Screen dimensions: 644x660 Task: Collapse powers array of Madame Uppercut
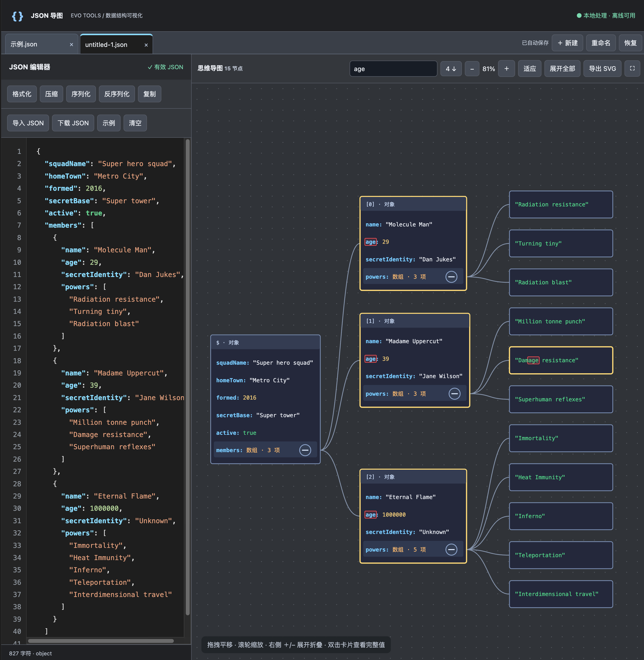[454, 394]
